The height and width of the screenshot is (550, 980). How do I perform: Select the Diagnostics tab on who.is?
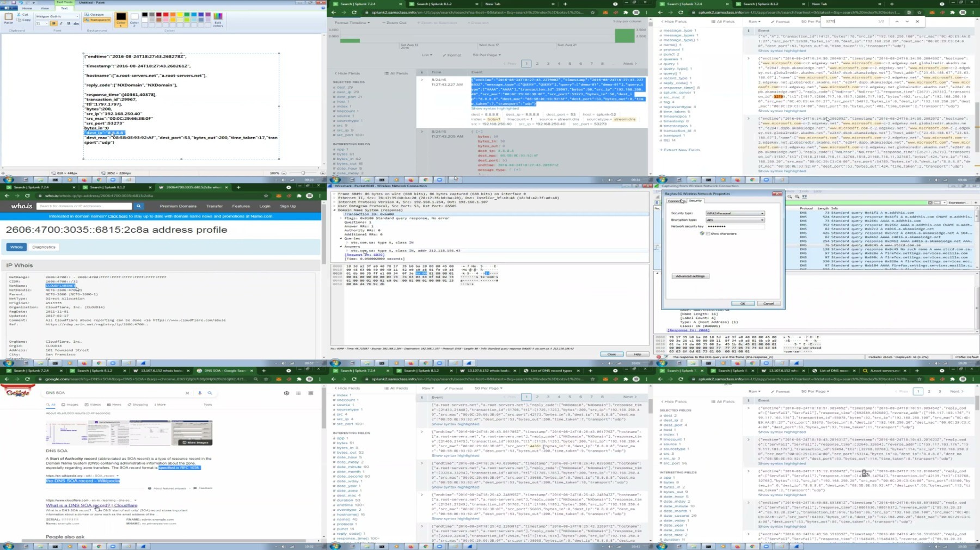44,247
